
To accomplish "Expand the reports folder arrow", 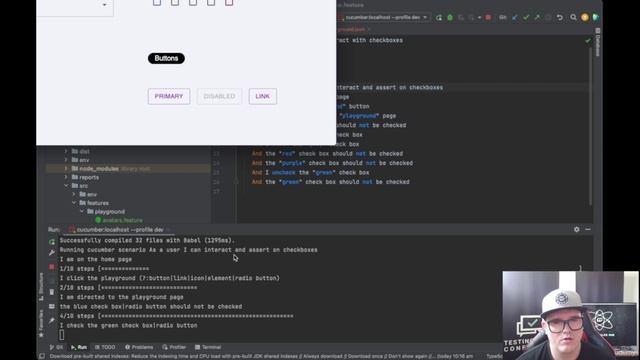I will [66, 177].
